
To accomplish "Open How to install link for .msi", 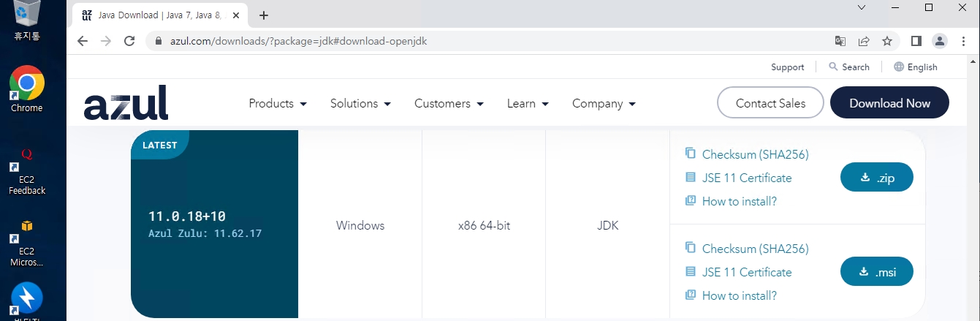I will 739,295.
